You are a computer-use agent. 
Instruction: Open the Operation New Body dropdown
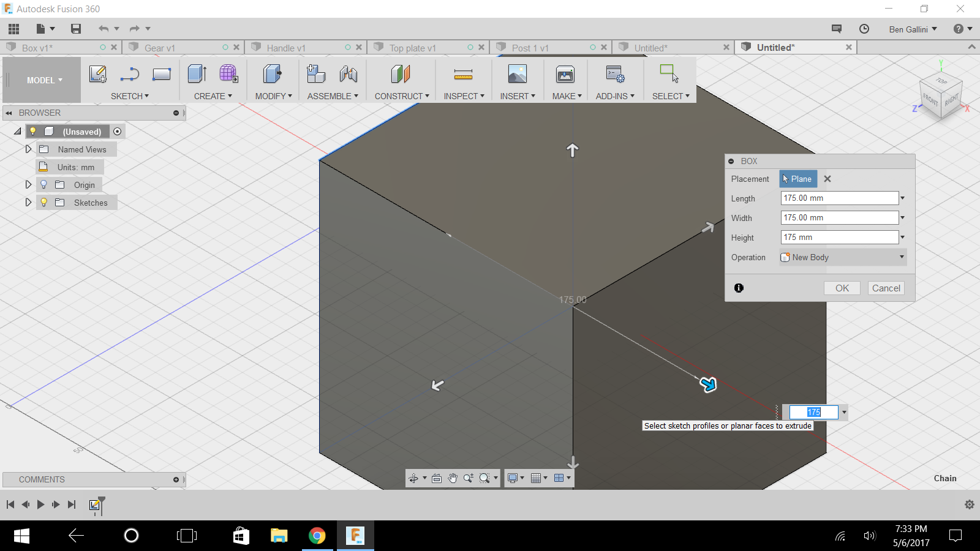[843, 257]
